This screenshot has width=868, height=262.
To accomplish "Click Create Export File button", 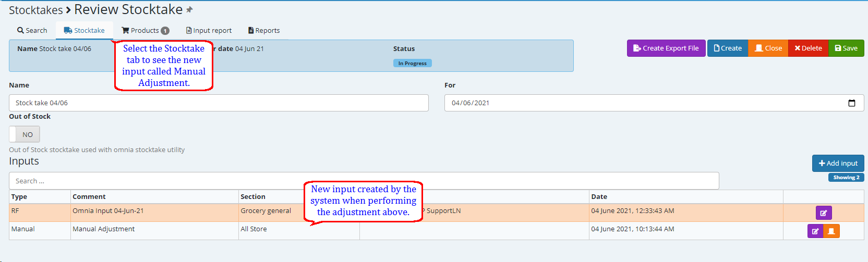I will tap(666, 48).
